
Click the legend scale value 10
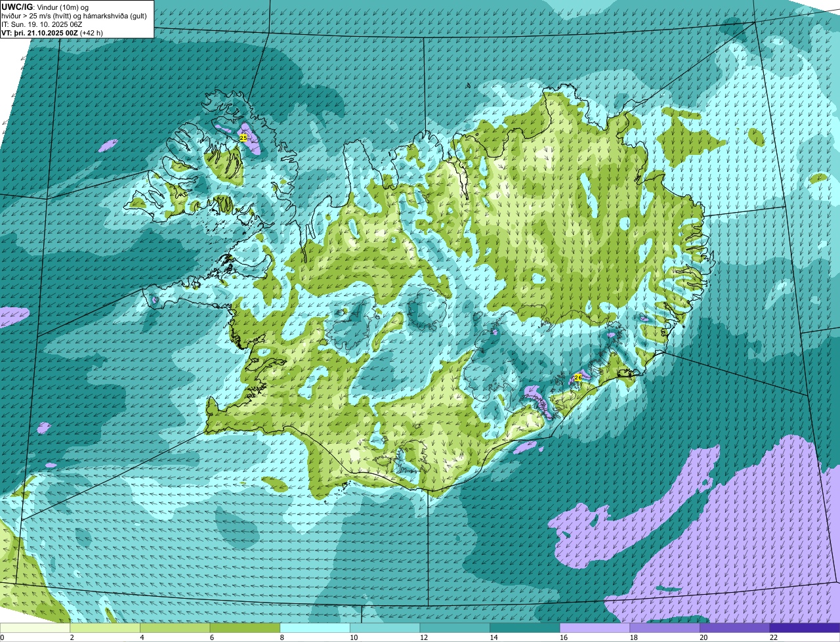point(354,637)
